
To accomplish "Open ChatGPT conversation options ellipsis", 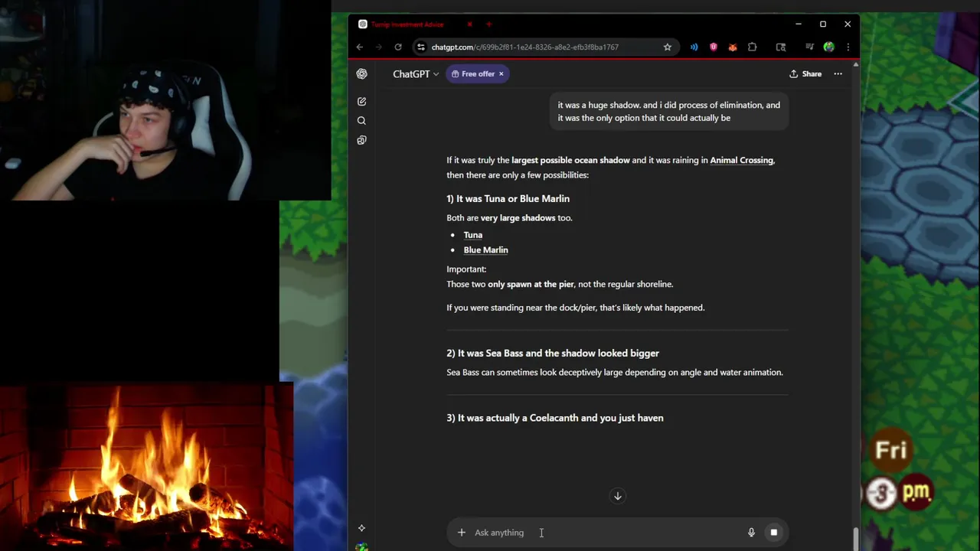I will click(x=838, y=74).
